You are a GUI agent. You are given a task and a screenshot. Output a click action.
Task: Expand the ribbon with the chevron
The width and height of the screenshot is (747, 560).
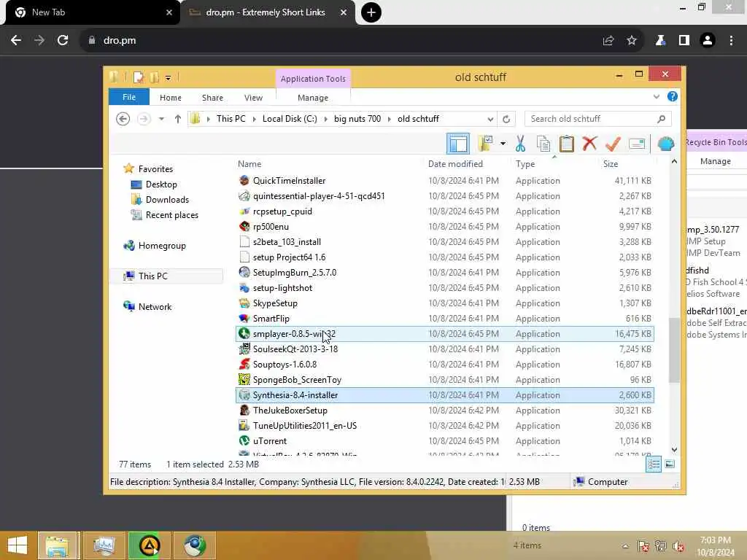point(656,97)
